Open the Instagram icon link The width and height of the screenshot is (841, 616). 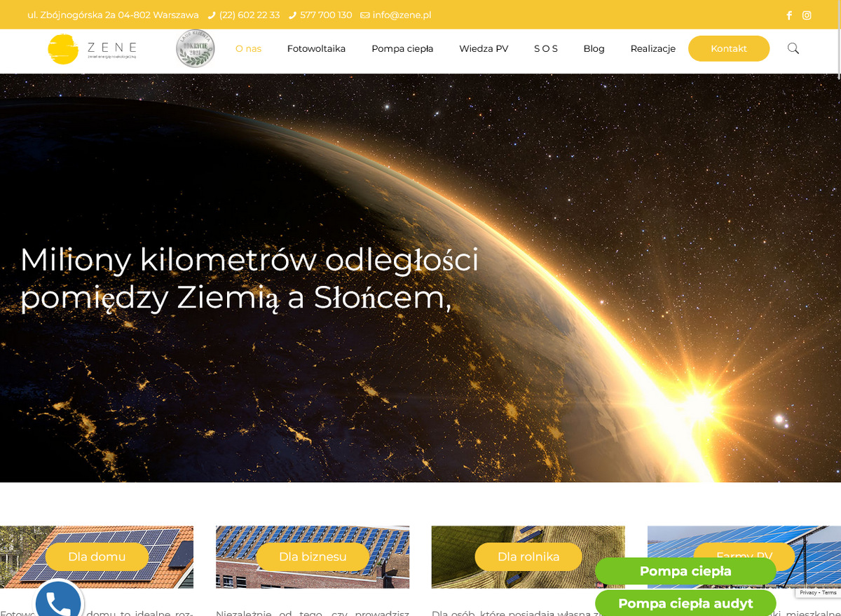pyautogui.click(x=807, y=15)
